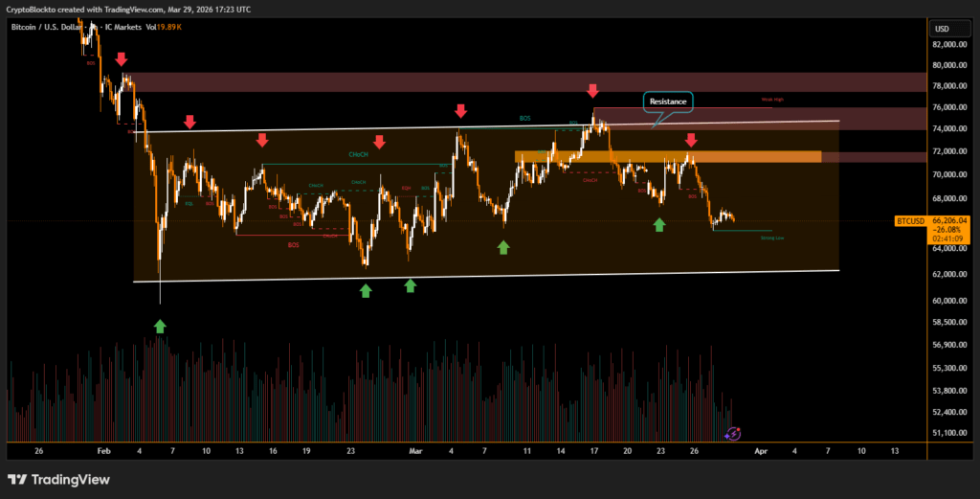This screenshot has height=499, width=980.
Task: Click the red arrow above the orange zone
Action: (691, 141)
